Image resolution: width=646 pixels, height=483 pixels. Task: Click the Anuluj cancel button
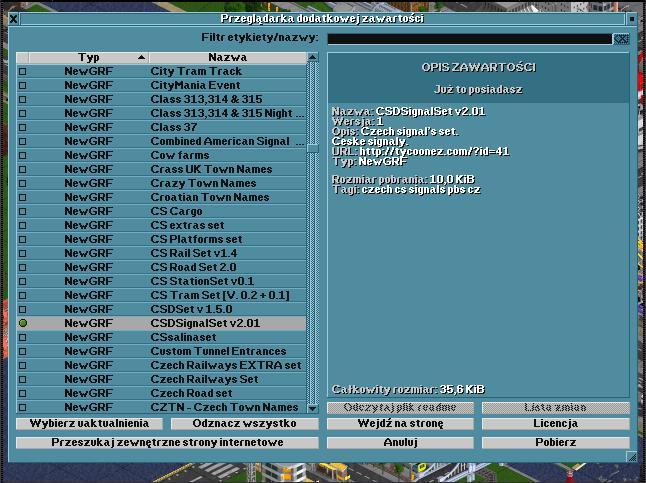point(400,442)
